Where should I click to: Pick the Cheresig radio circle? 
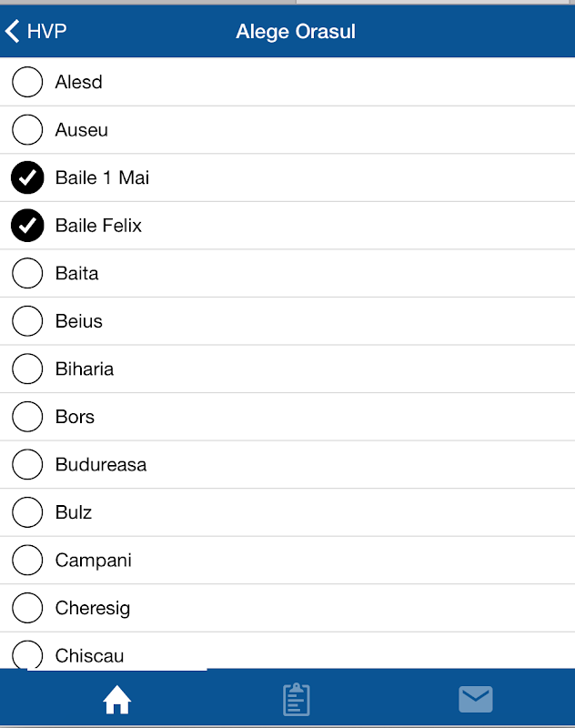pyautogui.click(x=27, y=608)
